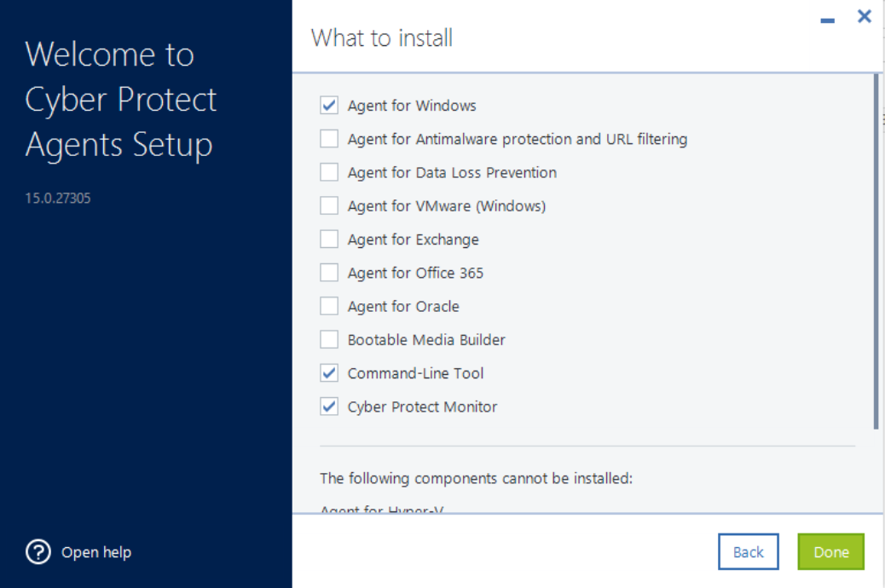Open help link text
Image resolution: width=885 pixels, height=588 pixels.
point(96,552)
